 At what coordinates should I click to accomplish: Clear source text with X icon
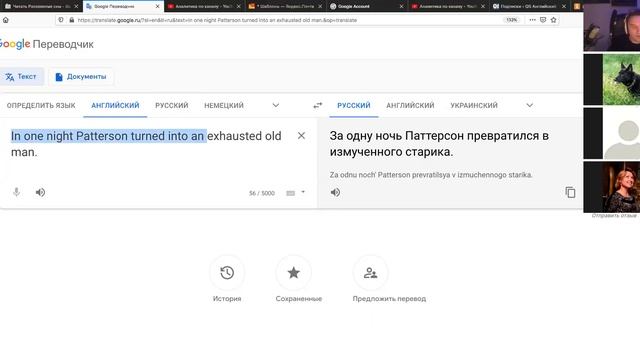point(301,136)
